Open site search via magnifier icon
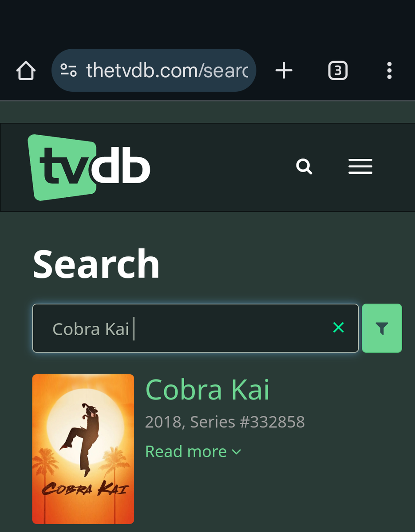The image size is (415, 532). coord(304,167)
